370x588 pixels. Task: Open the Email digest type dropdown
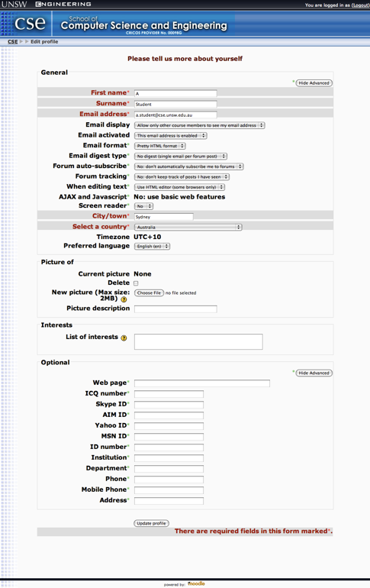181,157
